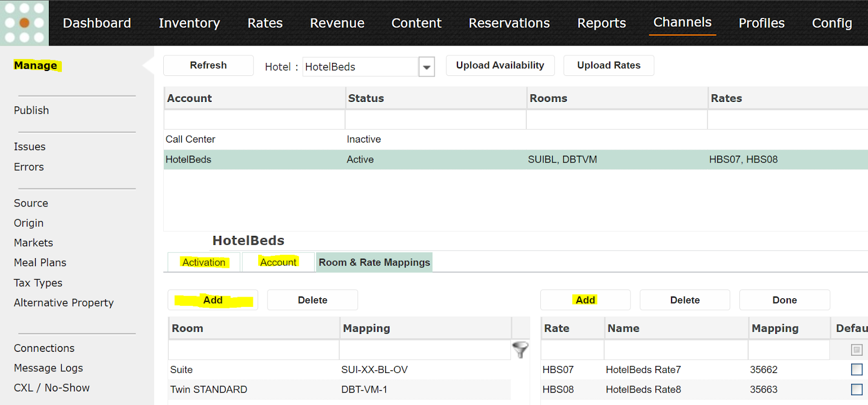Open Source in the sidebar
Screen dimensions: 868x405
(x=31, y=203)
